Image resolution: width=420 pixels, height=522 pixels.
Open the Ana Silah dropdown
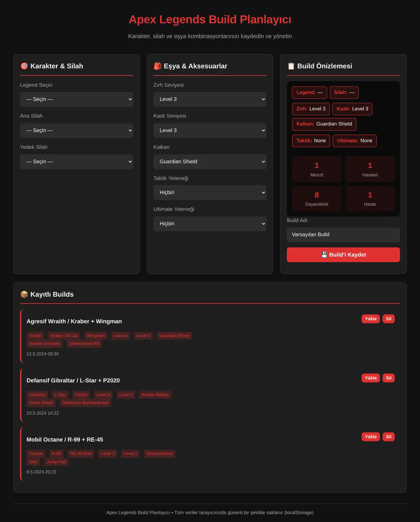click(x=77, y=130)
